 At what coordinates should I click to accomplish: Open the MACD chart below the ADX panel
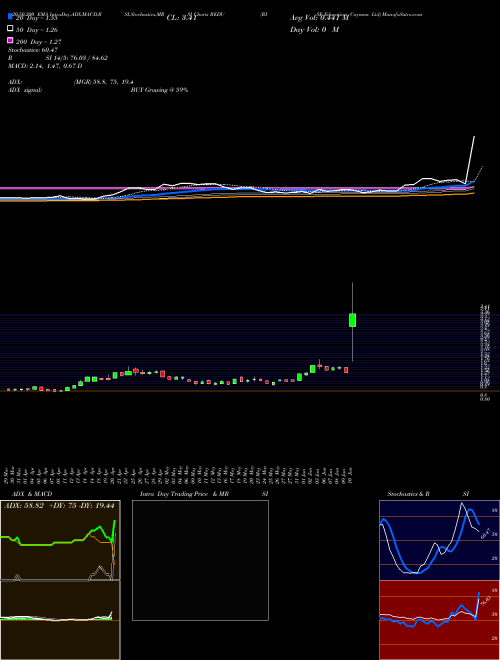(x=60, y=620)
